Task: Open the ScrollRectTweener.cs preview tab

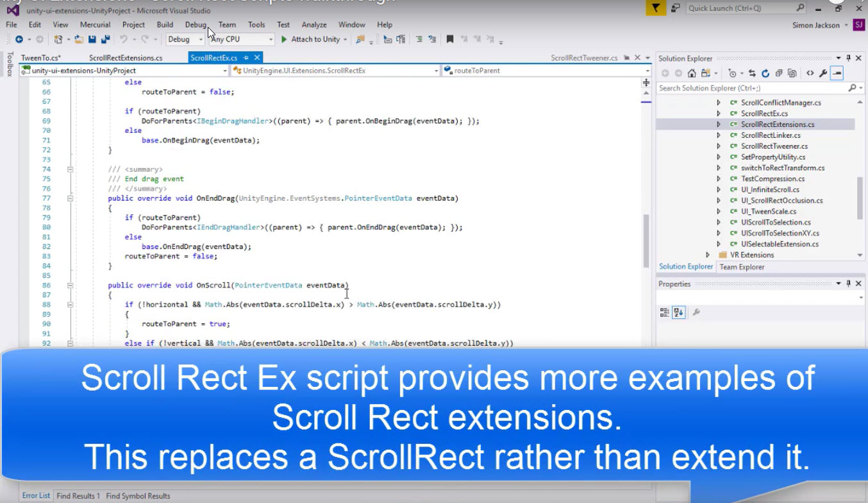Action: (584, 58)
